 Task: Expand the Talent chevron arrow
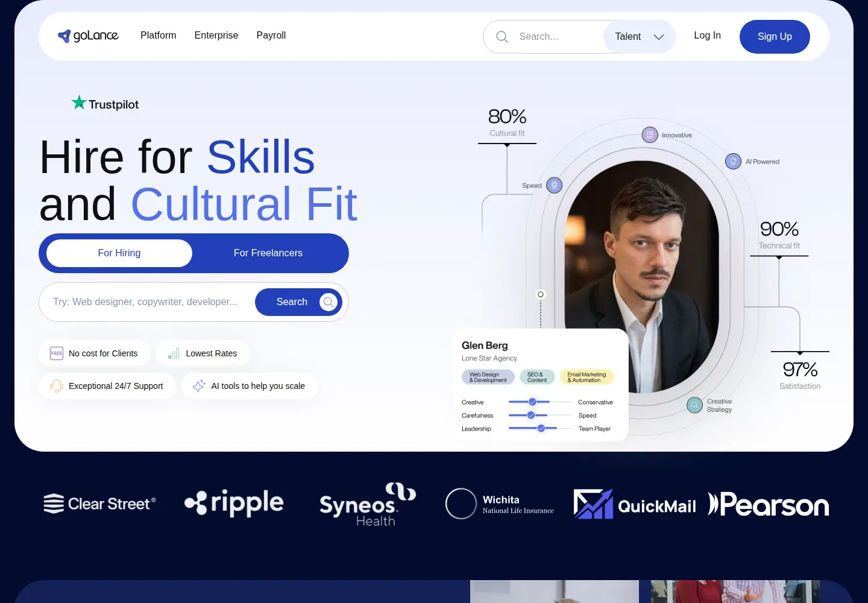pyautogui.click(x=659, y=37)
